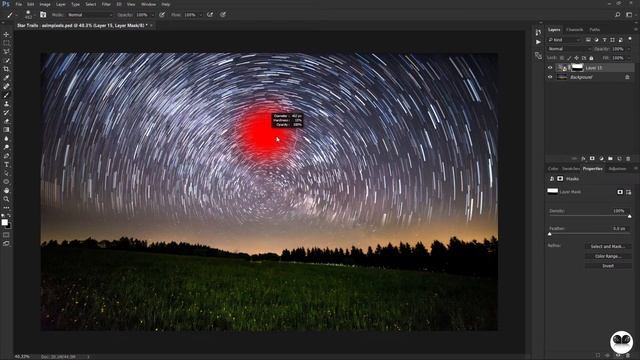The width and height of the screenshot is (640, 360).
Task: Toggle lock image pixels brush icon
Action: tap(569, 58)
